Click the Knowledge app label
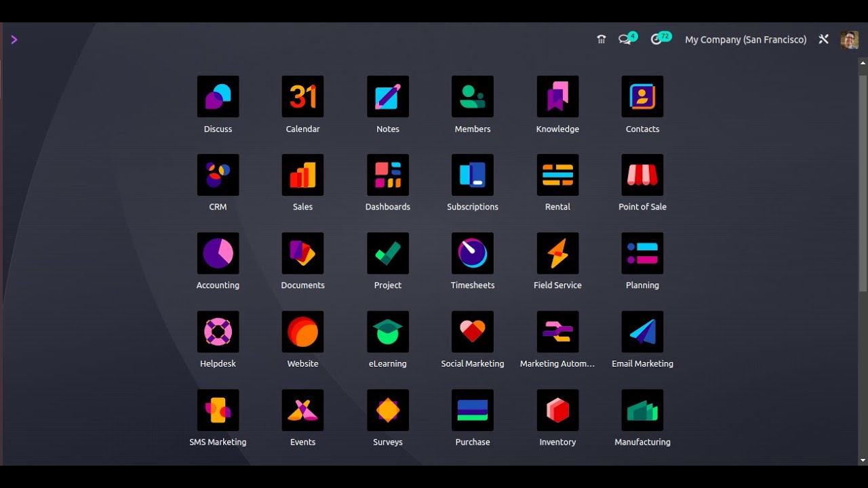868x488 pixels. [x=557, y=129]
